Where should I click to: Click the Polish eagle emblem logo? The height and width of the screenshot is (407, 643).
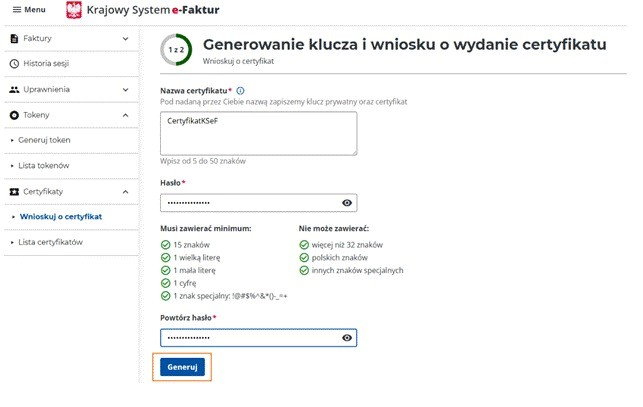coord(74,11)
